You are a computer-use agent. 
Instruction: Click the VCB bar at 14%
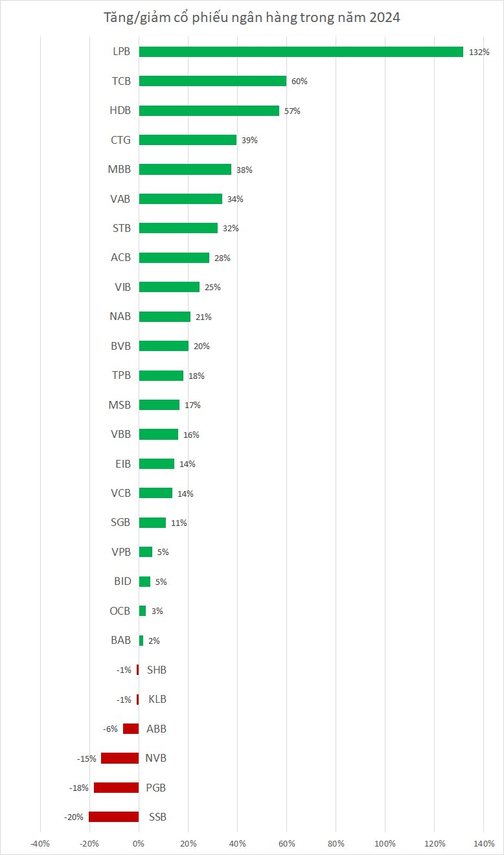click(155, 493)
